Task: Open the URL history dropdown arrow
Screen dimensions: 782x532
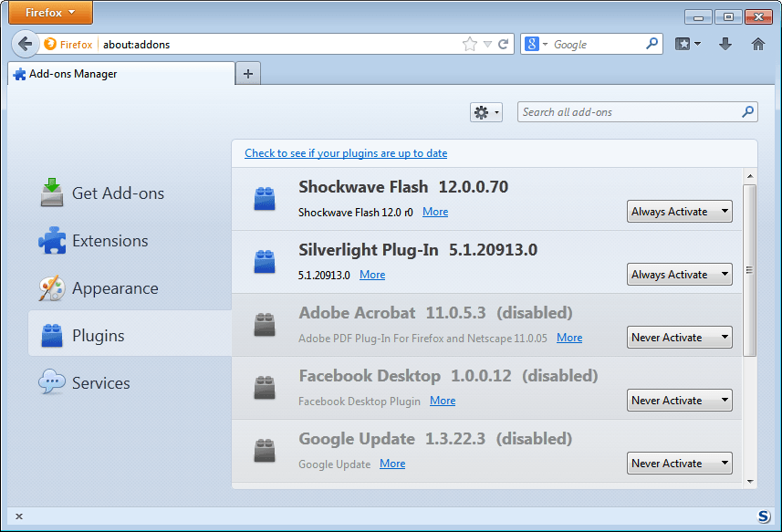Action: (487, 45)
